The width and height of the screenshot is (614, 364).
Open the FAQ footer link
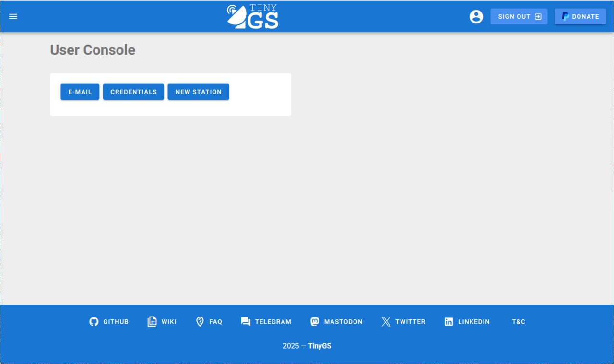[x=209, y=322]
